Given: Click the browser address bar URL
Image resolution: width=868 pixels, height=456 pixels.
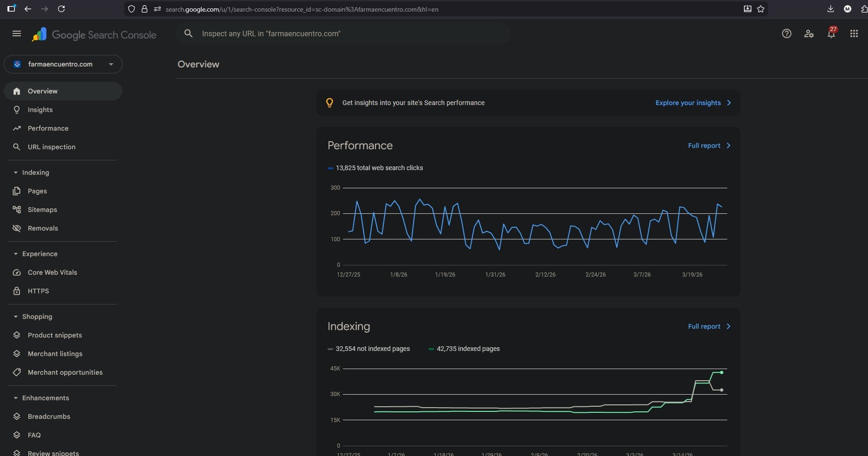Looking at the screenshot, I should (302, 9).
